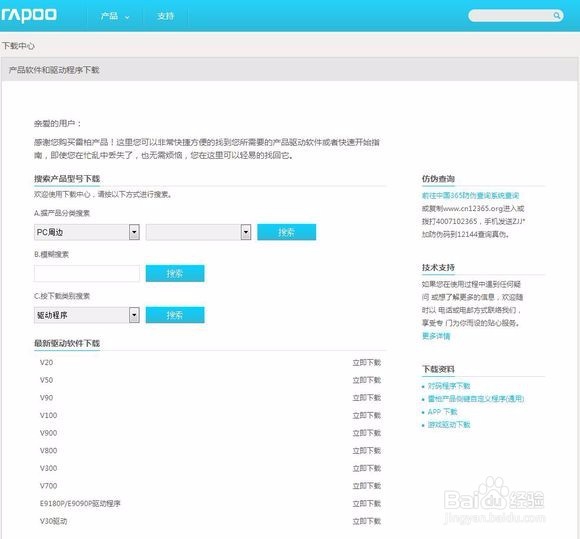Open the 对码程序下载 link
This screenshot has width=580, height=539.
point(449,386)
